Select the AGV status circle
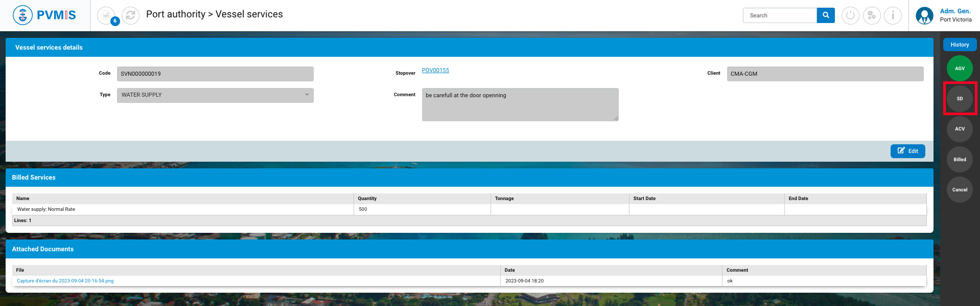980x306 pixels. (960, 69)
